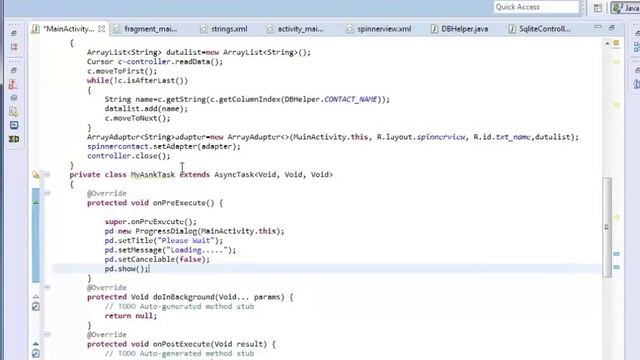
Task: Click the "Please Wait" string
Action: 186,240
